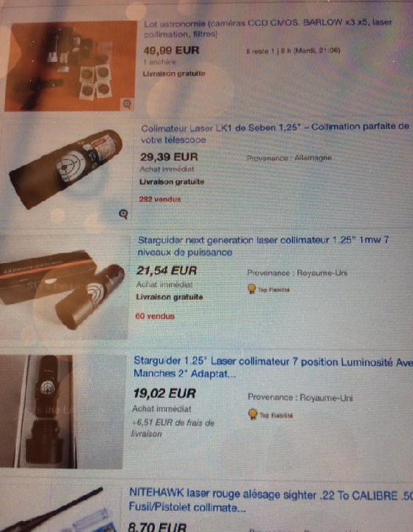Open the Colimateur Laser LK1 de Seben listing
Viewport: 413px width, 532px height.
[x=275, y=133]
